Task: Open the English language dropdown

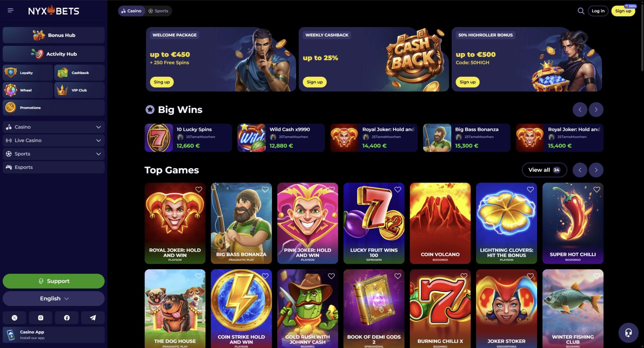Action: coord(54,298)
